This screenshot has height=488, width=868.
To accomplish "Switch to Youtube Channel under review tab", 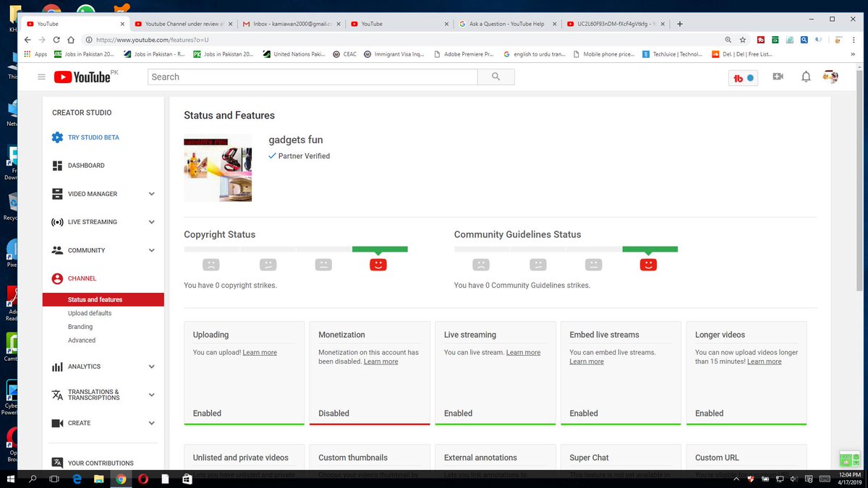I will [x=184, y=24].
